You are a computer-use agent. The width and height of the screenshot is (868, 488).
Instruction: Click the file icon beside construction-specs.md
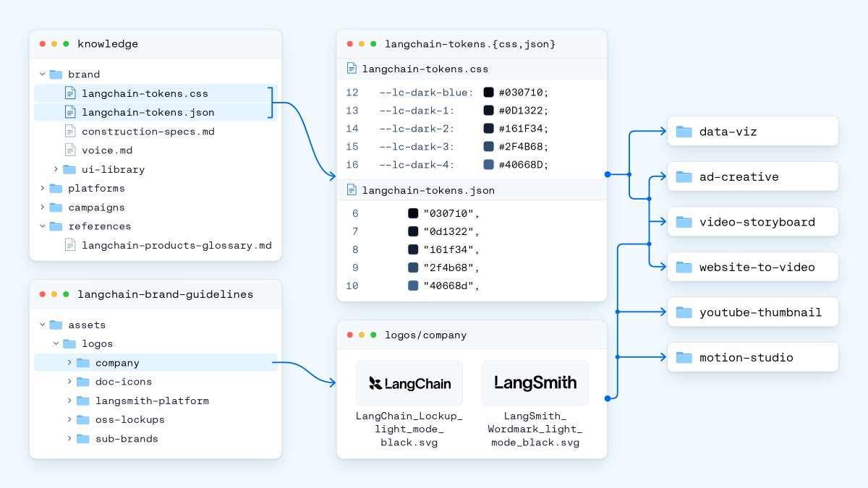click(x=70, y=131)
